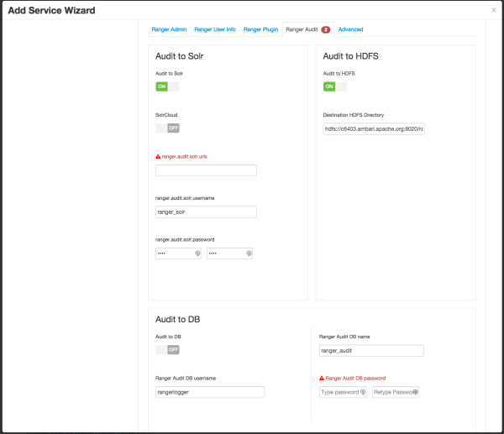Viewport: 504px width, 434px height.
Task: Click the Add Service Wizard title
Action: tap(51, 10)
